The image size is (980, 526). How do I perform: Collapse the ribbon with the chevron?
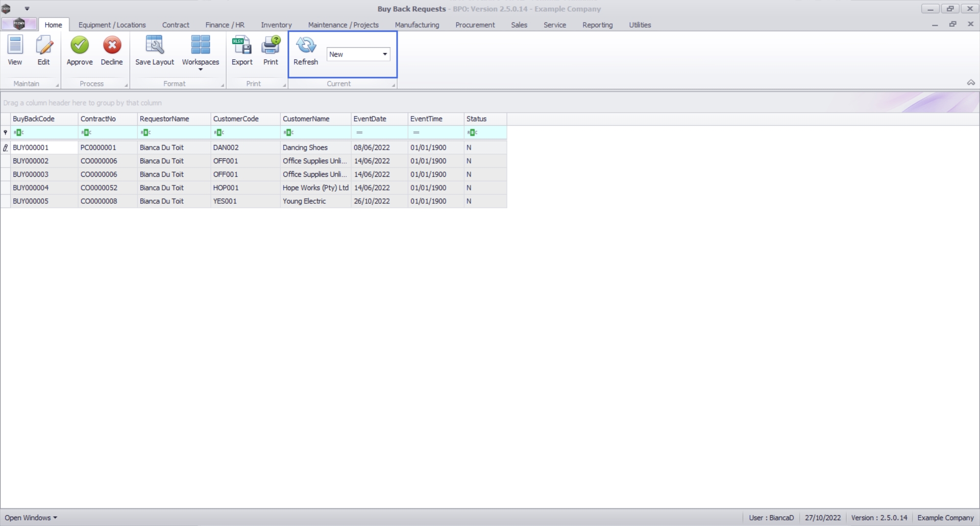(x=971, y=83)
